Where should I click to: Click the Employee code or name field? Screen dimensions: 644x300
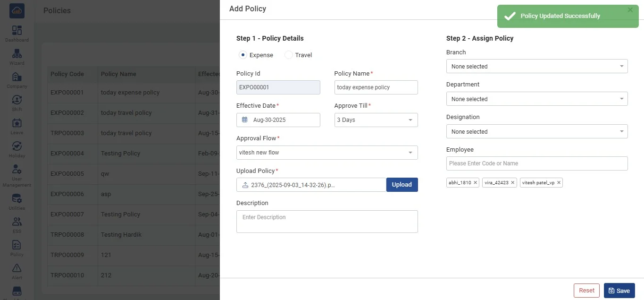click(536, 163)
